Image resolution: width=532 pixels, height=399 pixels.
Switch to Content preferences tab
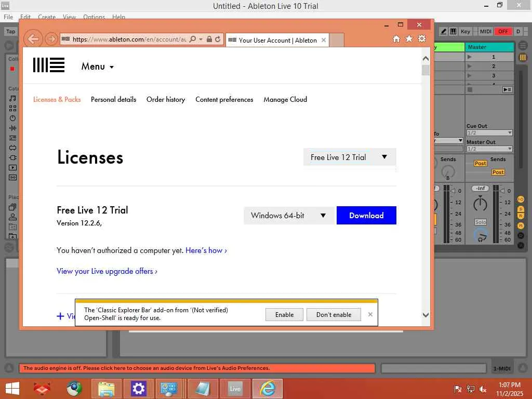[224, 99]
